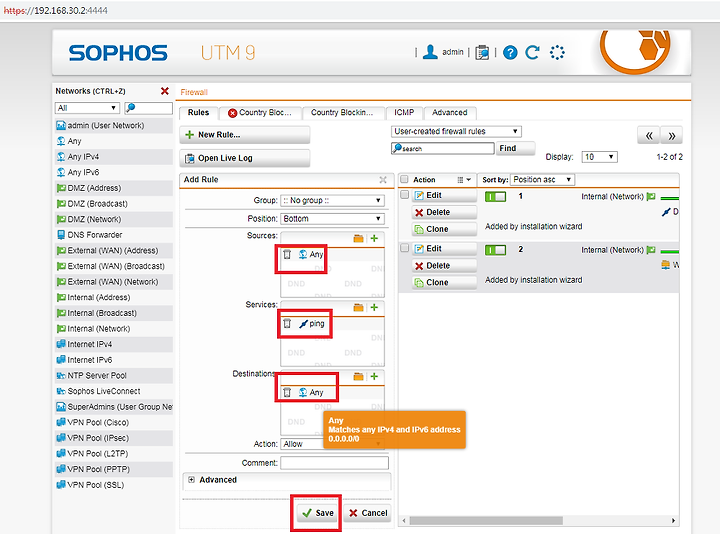Select External (WAN) (Address) in Networks list

[113, 251]
